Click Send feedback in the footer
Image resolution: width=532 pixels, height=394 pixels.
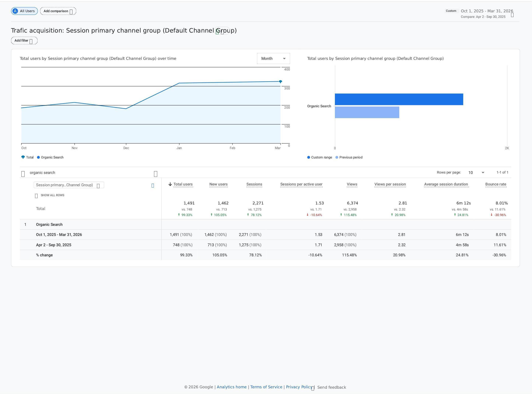click(x=332, y=387)
